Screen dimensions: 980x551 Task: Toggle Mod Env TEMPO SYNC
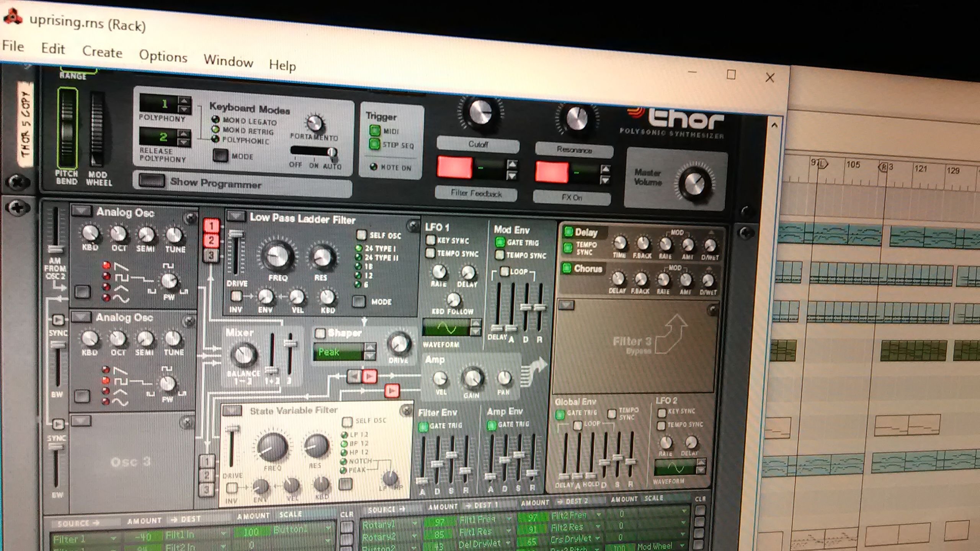tap(499, 254)
